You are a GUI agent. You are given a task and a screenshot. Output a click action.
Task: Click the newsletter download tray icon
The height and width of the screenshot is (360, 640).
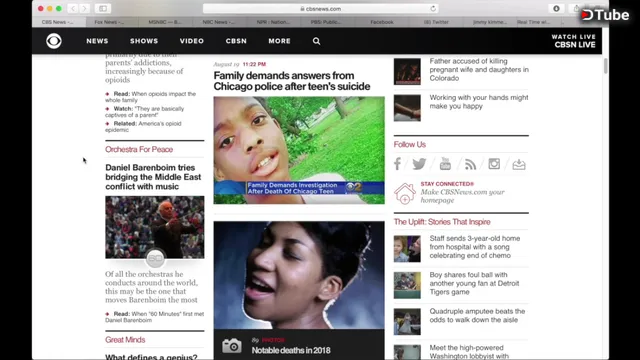(x=519, y=164)
